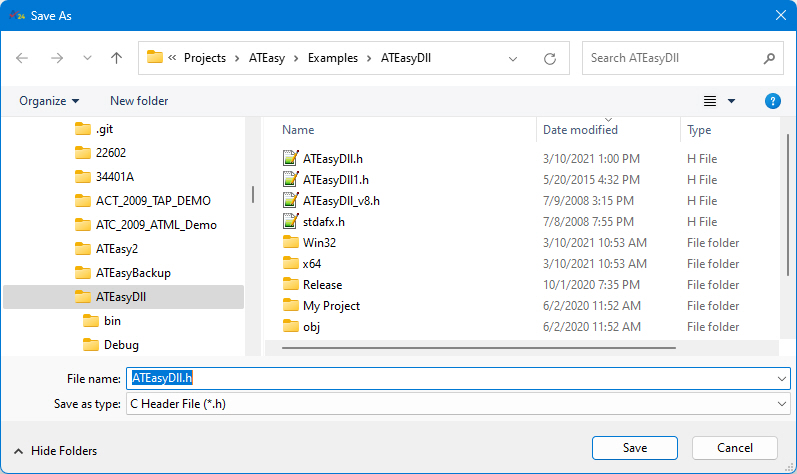Open the Help question mark icon
797x474 pixels.
point(772,101)
